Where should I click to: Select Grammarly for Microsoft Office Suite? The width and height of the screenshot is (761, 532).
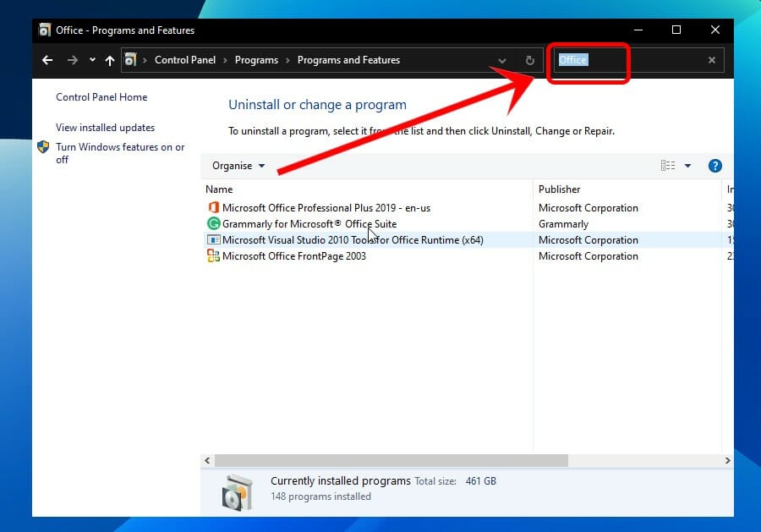(x=309, y=224)
